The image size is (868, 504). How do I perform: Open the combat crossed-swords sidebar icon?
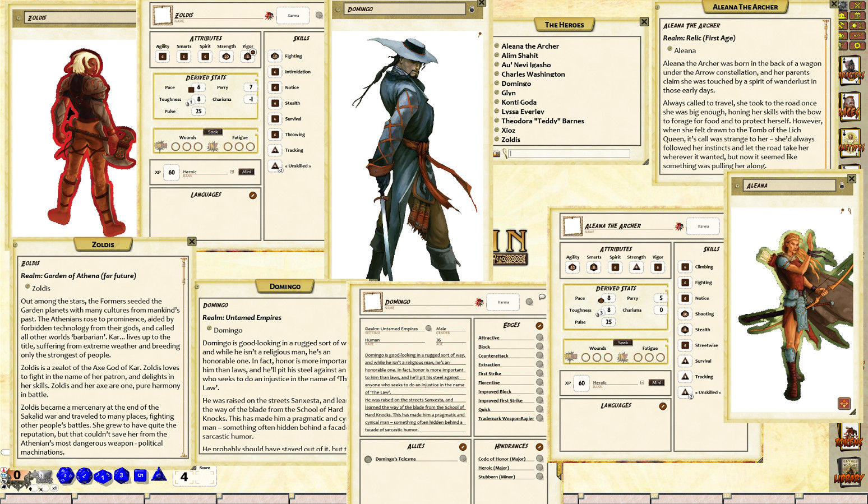pyautogui.click(x=857, y=6)
